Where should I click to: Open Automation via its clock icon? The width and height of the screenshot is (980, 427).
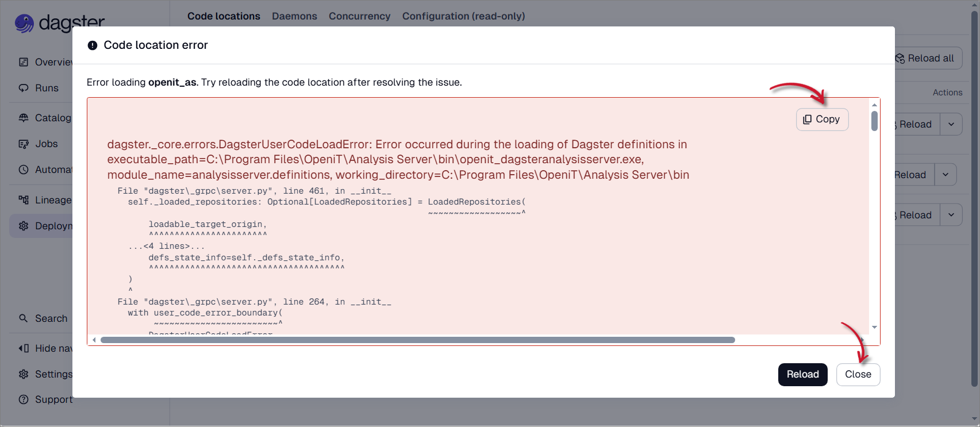(24, 170)
